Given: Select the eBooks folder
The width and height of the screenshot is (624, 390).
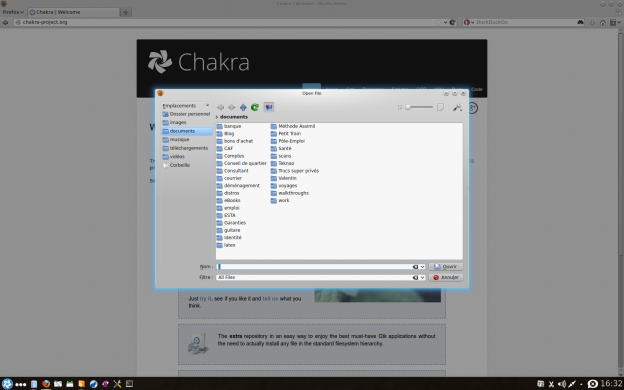Looking at the screenshot, I should pos(228,201).
